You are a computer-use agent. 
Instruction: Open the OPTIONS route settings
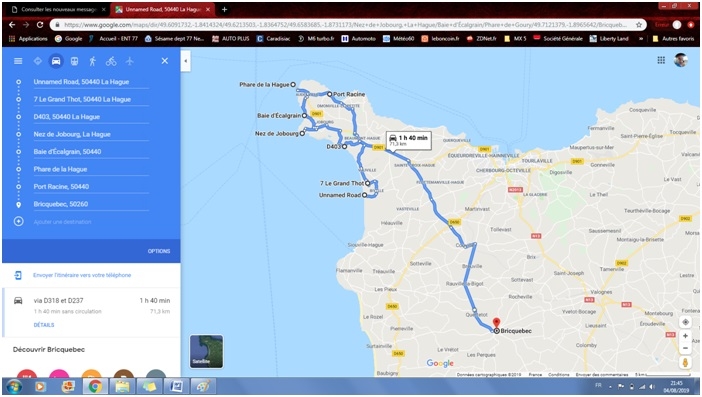[159, 251]
